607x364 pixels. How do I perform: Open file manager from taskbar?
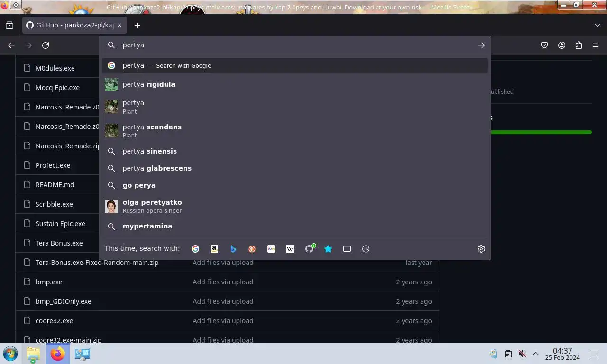click(x=33, y=354)
